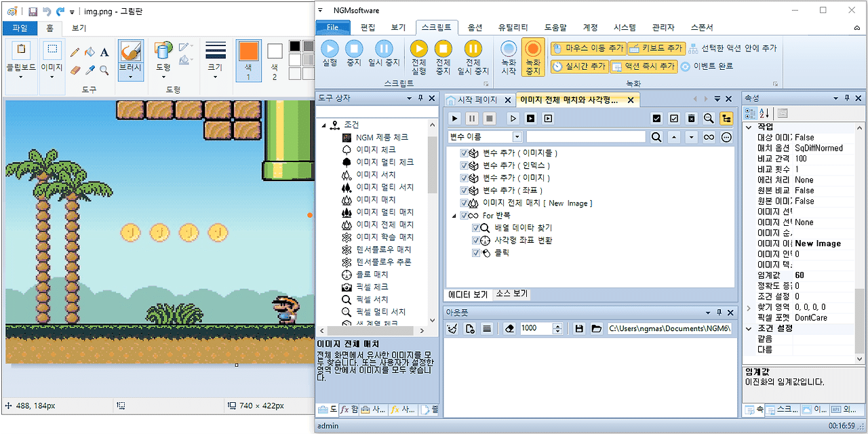
Task: Click 실시간 추가 button
Action: click(x=578, y=66)
